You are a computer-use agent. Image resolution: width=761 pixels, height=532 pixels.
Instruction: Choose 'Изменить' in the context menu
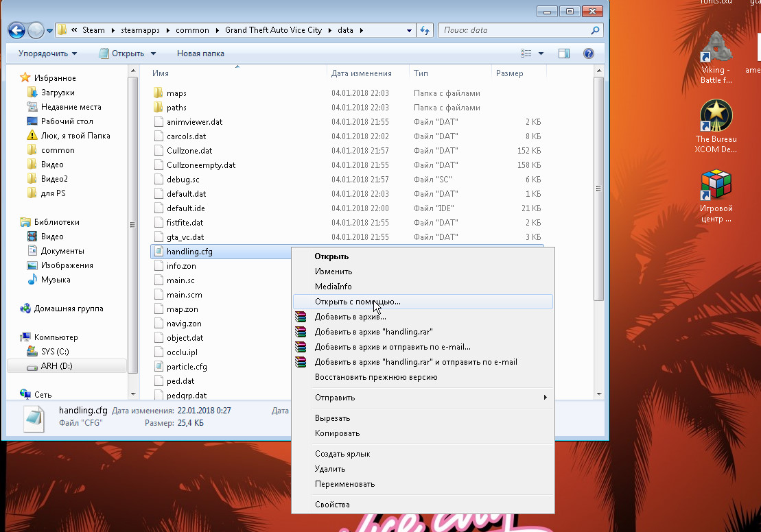coord(423,271)
